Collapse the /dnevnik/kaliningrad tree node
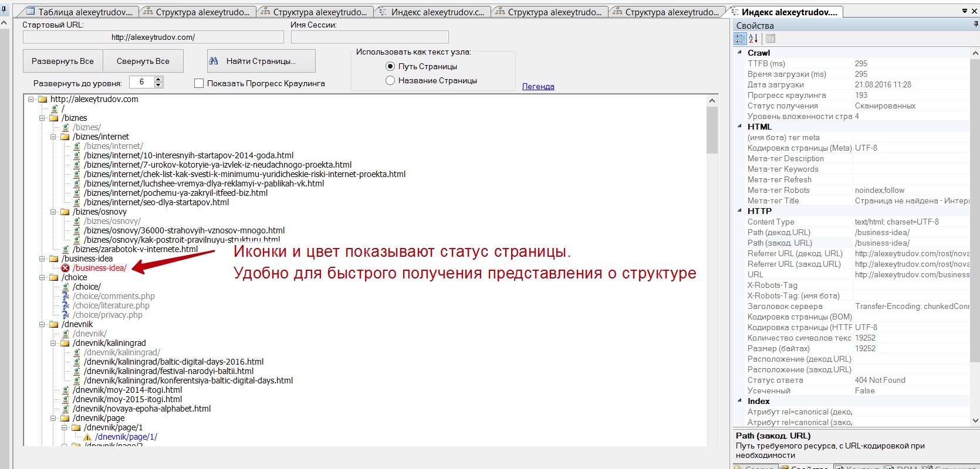The width and height of the screenshot is (980, 469). (53, 343)
